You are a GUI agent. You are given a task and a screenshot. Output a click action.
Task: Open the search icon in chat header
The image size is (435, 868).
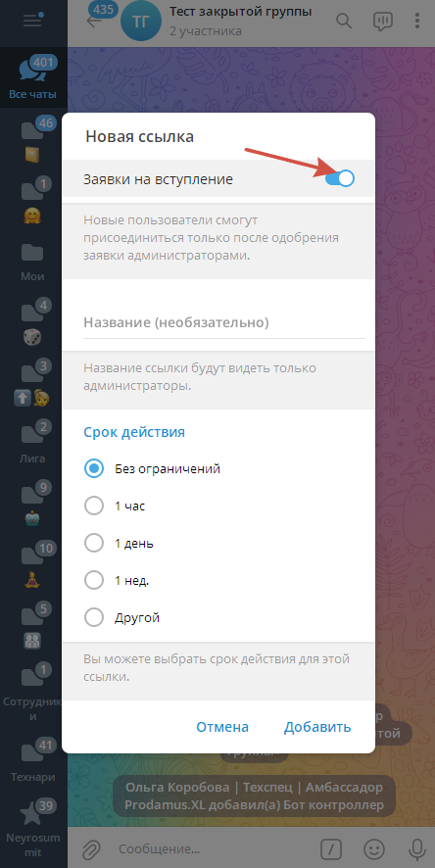tap(344, 22)
